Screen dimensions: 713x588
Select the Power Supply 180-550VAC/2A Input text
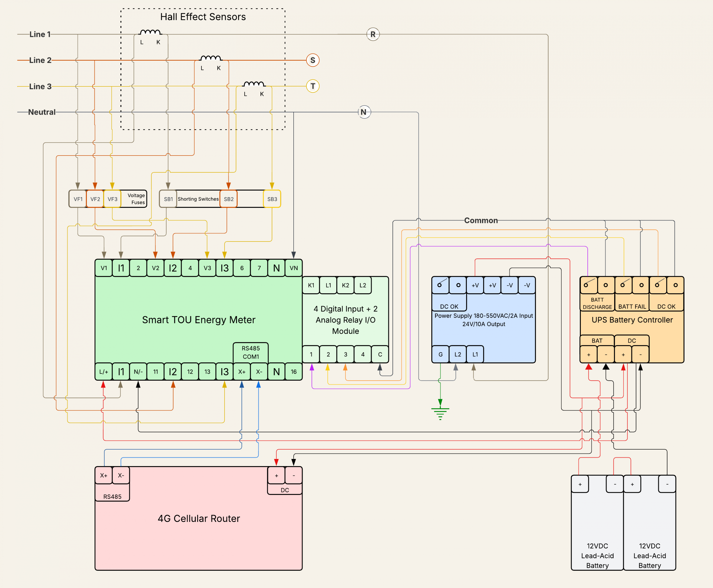click(484, 316)
